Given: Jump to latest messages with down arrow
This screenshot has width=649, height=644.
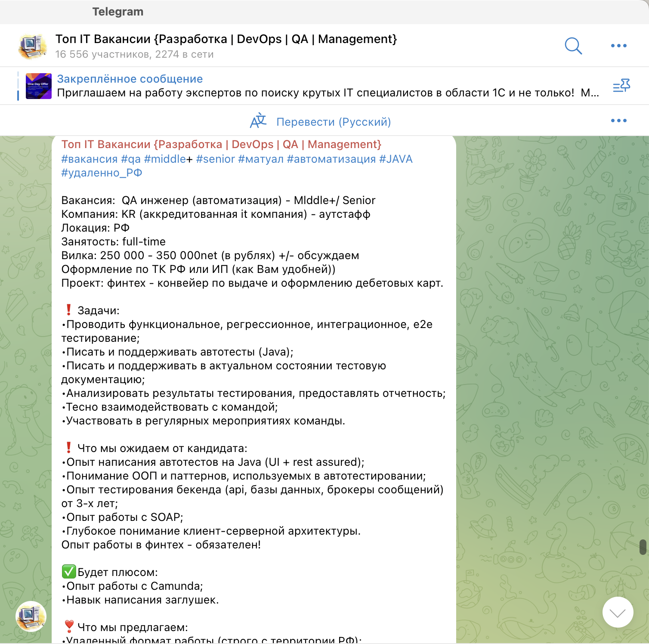Looking at the screenshot, I should [x=618, y=612].
